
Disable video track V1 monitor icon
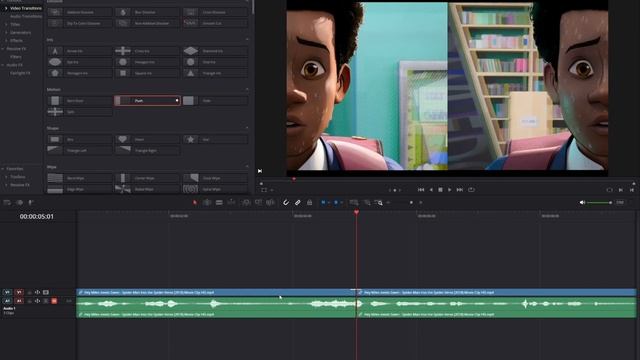click(46, 292)
